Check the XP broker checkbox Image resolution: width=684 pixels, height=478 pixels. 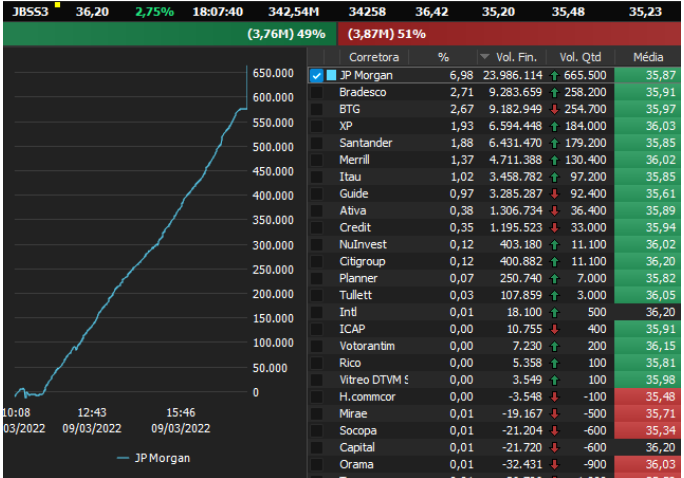point(316,126)
